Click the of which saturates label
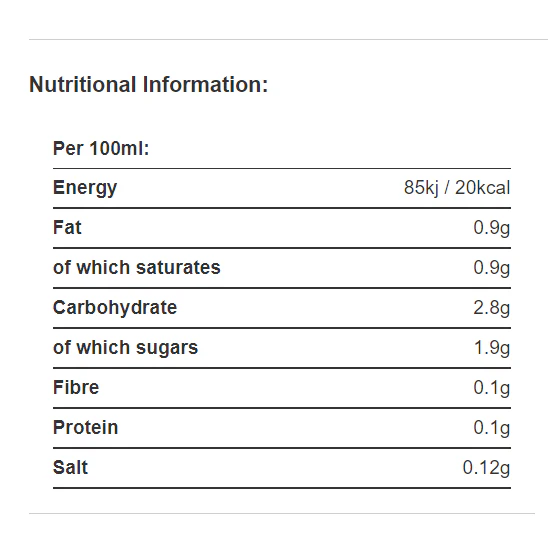 (x=137, y=268)
